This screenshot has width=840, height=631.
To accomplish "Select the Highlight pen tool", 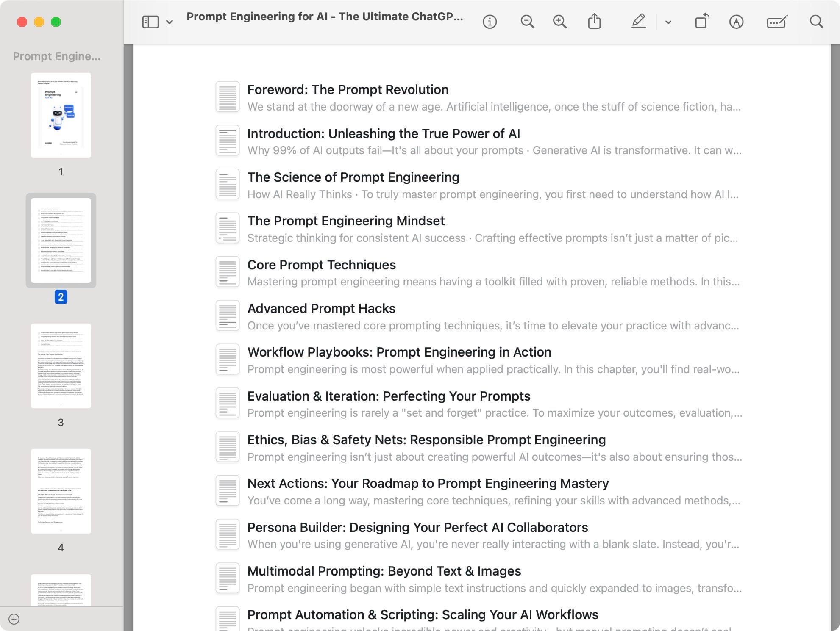I will (x=638, y=21).
